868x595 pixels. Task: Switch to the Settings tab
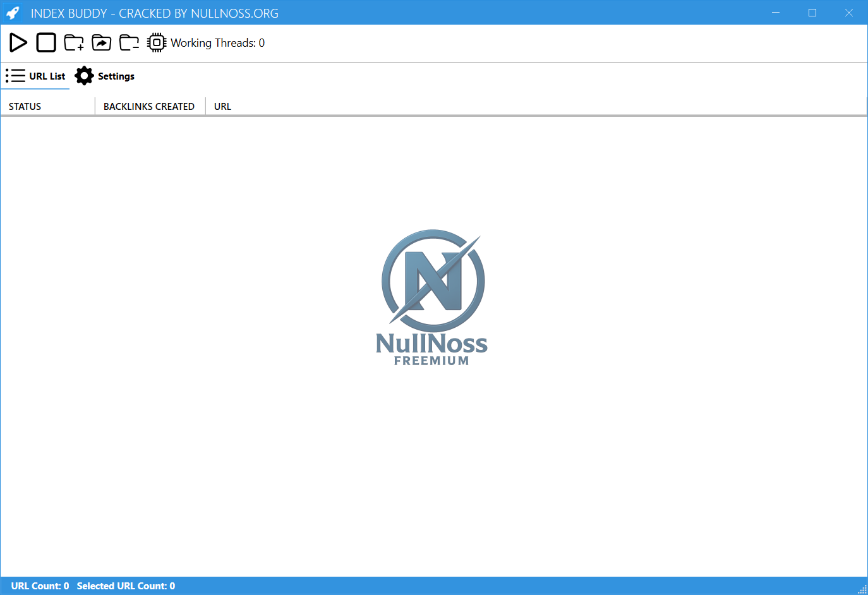[116, 76]
